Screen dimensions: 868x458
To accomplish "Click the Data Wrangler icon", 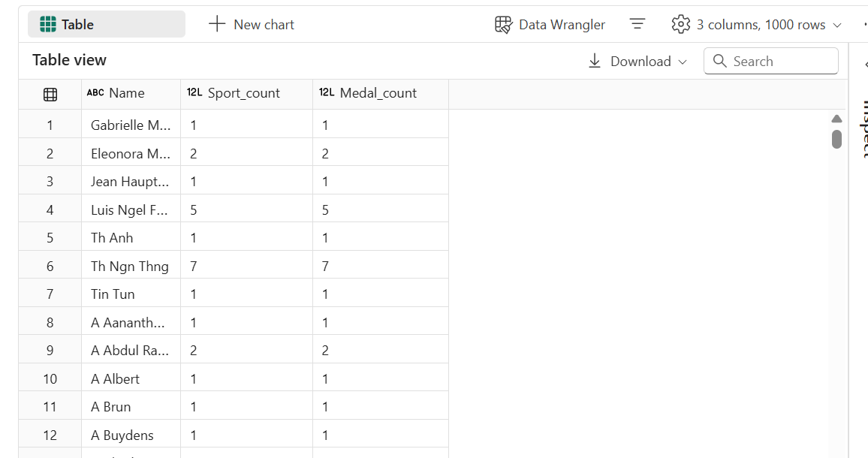I will [x=503, y=25].
